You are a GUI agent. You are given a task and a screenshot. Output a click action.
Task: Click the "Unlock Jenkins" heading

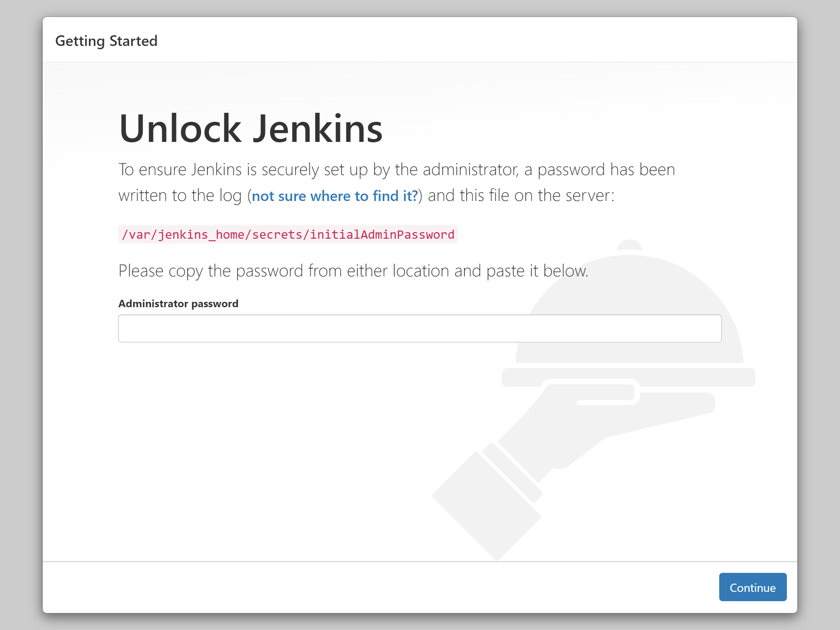pyautogui.click(x=250, y=128)
